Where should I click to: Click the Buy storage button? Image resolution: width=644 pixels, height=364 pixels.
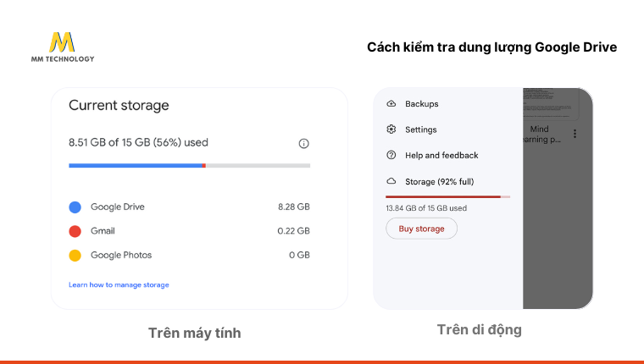421,229
